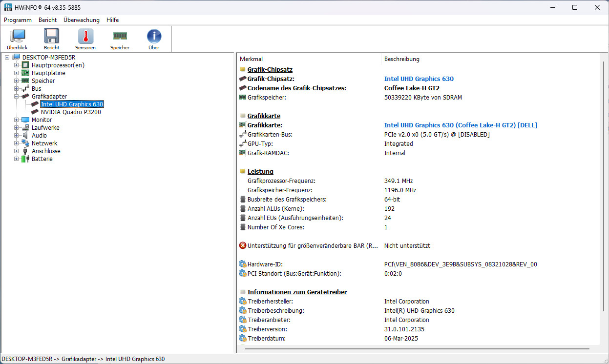Click the Speicher RAM icon in tree
The height and width of the screenshot is (364, 609).
pos(25,81)
